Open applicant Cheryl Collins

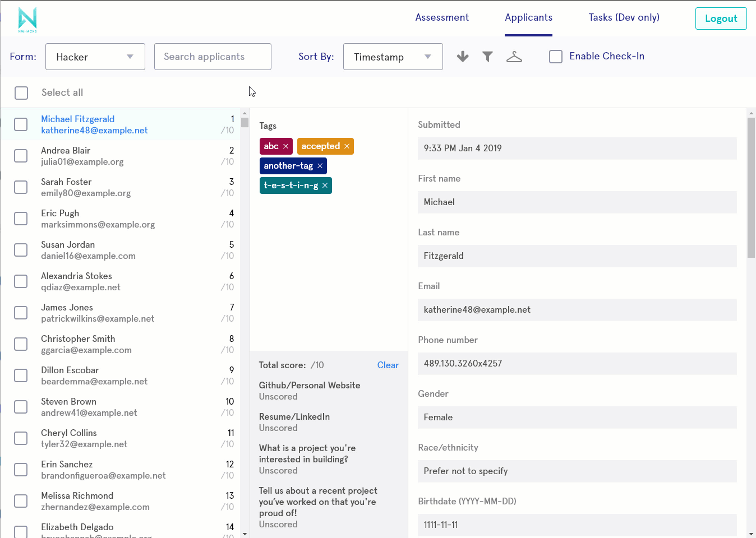pos(120,438)
